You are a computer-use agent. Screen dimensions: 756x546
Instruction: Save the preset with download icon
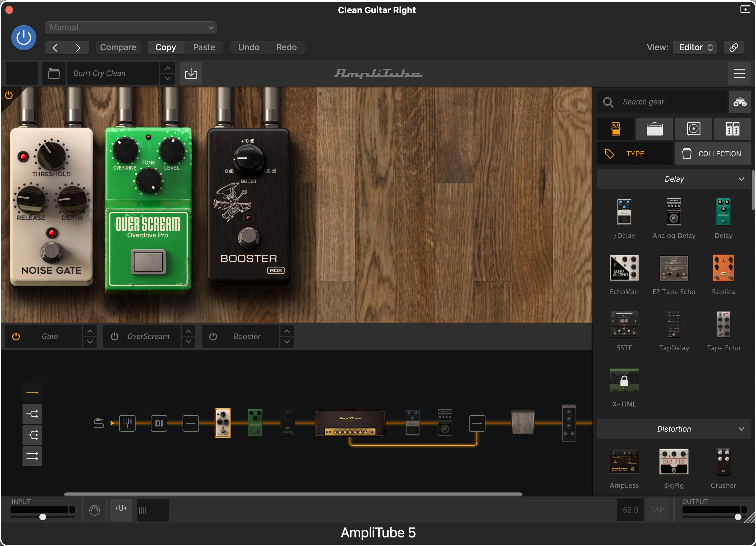[x=191, y=73]
